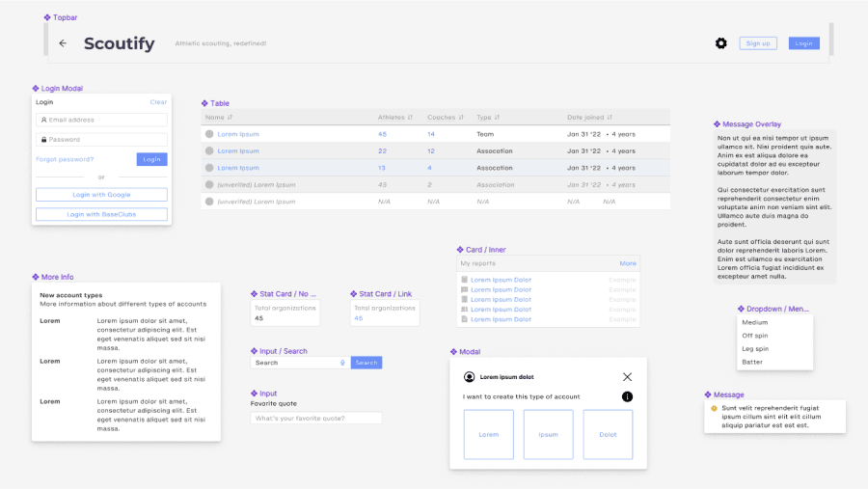868x489 pixels.
Task: Focus the Email address input field
Action: (x=101, y=120)
